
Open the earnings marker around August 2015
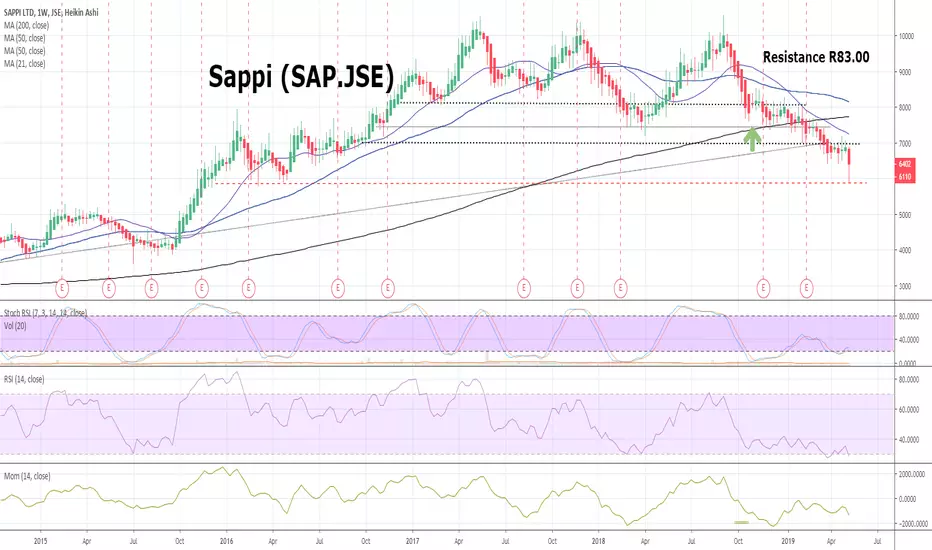(x=152, y=289)
